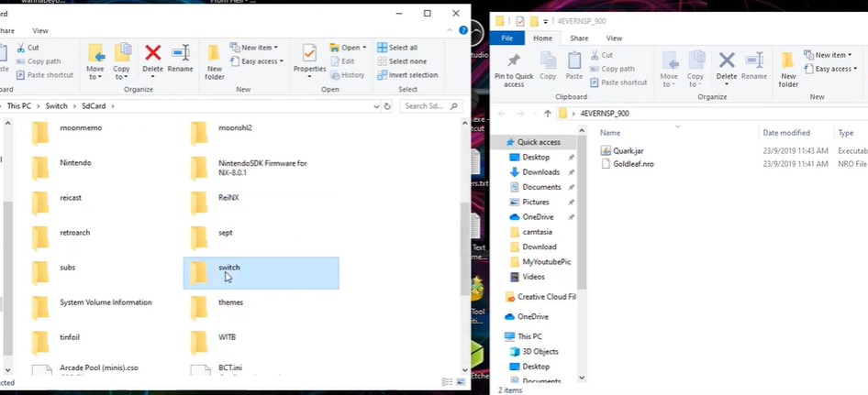Click Rename in the SdCard window ribbon
Image resolution: width=868 pixels, height=395 pixels.
(x=181, y=59)
